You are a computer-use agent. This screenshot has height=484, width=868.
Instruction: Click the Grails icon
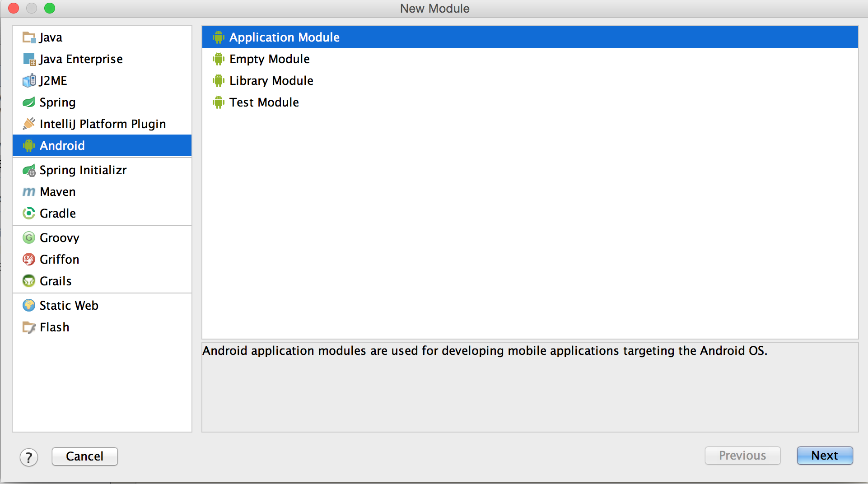[x=29, y=281]
